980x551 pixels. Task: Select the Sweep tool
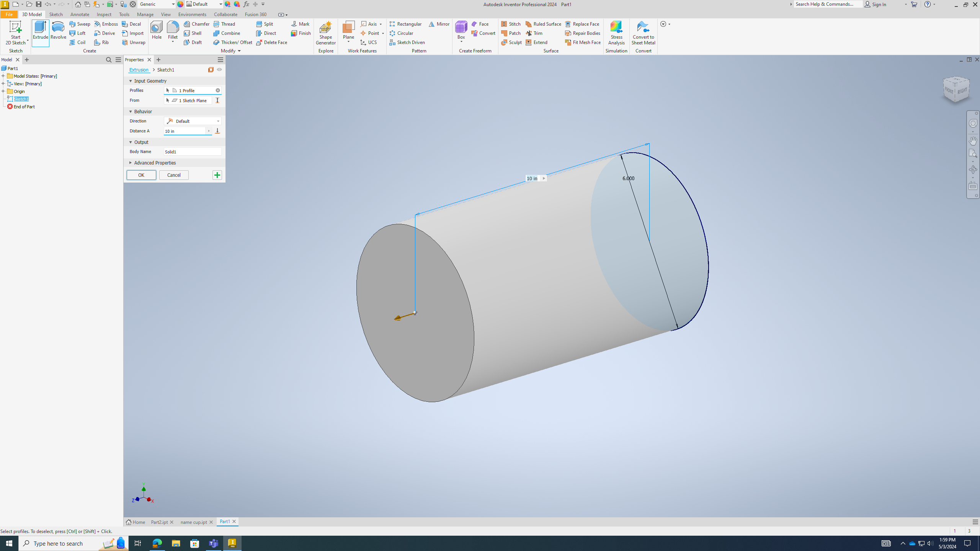coord(80,24)
